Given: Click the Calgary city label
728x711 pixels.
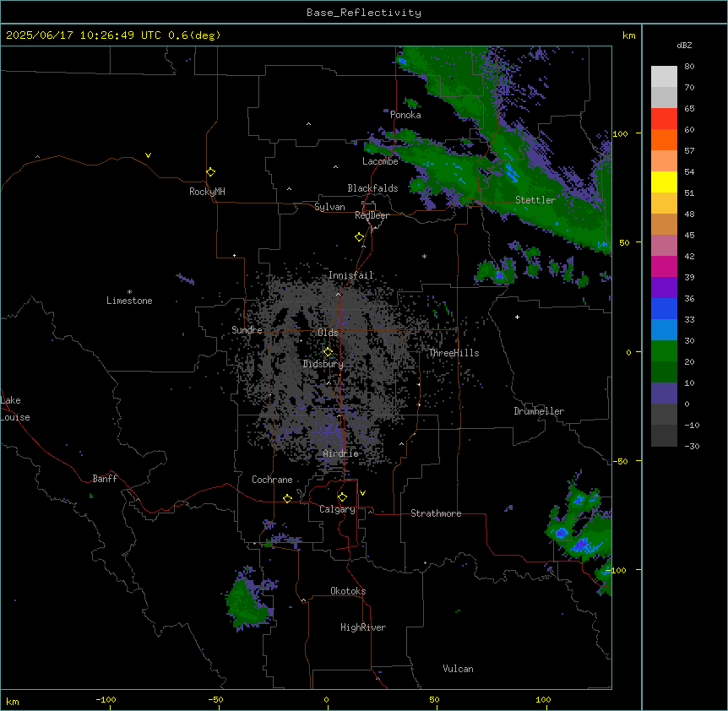Looking at the screenshot, I should [337, 509].
